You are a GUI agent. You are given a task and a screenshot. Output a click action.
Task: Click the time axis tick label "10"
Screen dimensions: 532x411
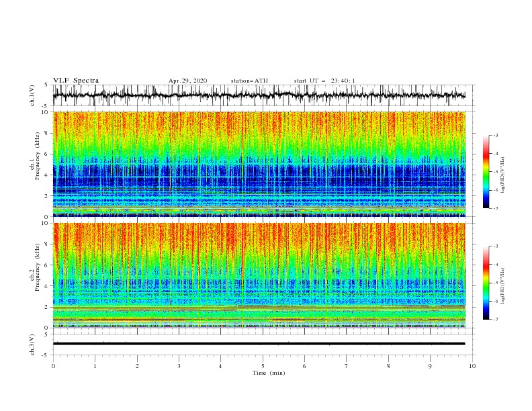(x=472, y=366)
